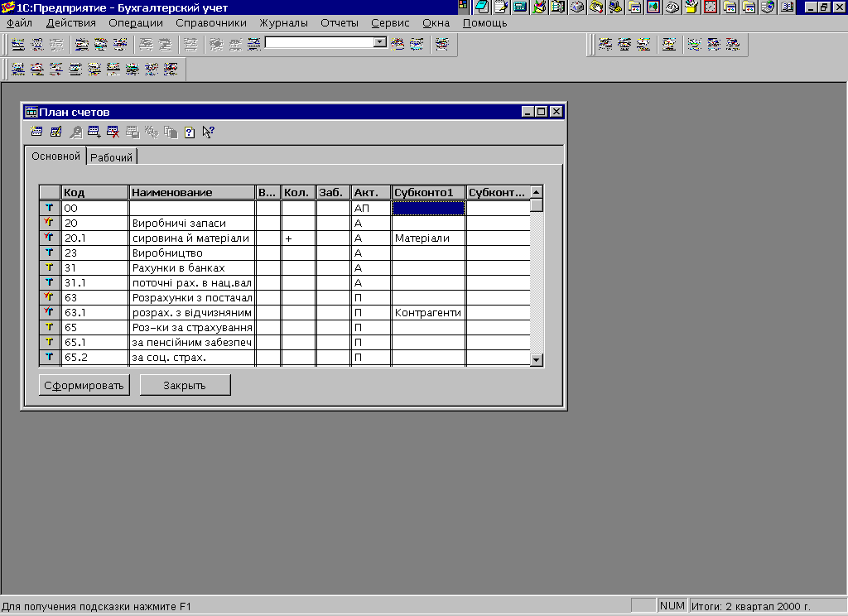Click the T icon of account 63.1
The image size is (848, 616).
click(49, 312)
